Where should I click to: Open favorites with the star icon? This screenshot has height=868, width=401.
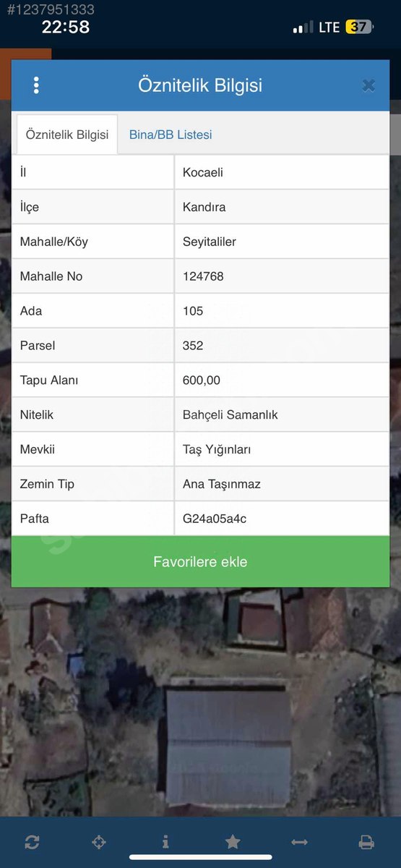point(233,842)
